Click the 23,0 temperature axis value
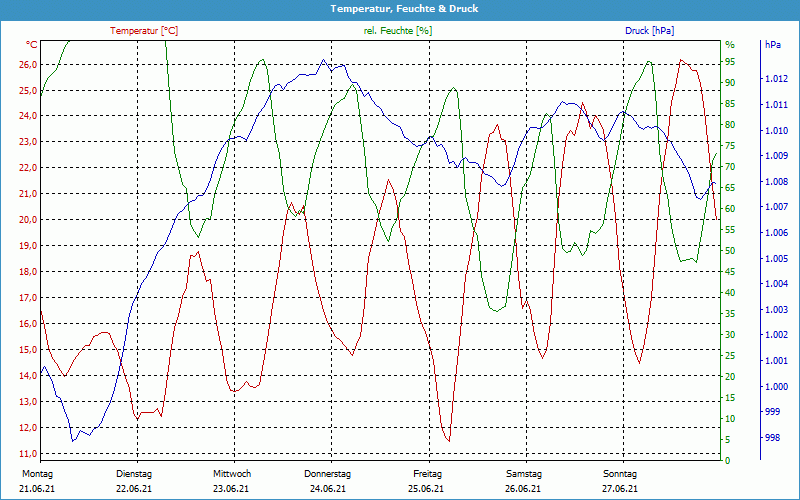This screenshot has height=500, width=800. [x=28, y=142]
